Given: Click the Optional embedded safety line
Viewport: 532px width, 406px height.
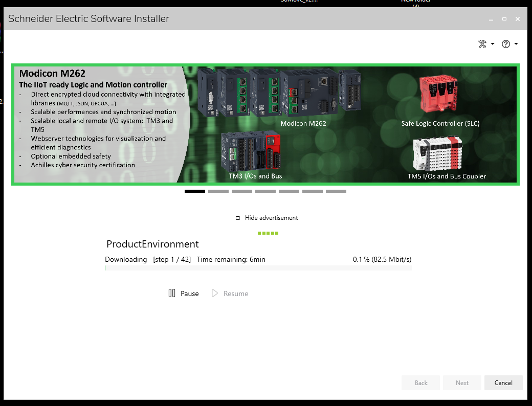Looking at the screenshot, I should pyautogui.click(x=71, y=156).
